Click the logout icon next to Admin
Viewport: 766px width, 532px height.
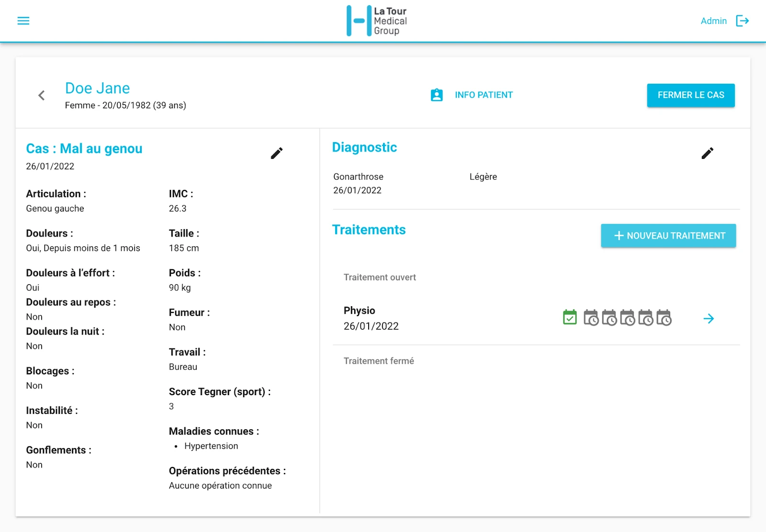pos(742,21)
